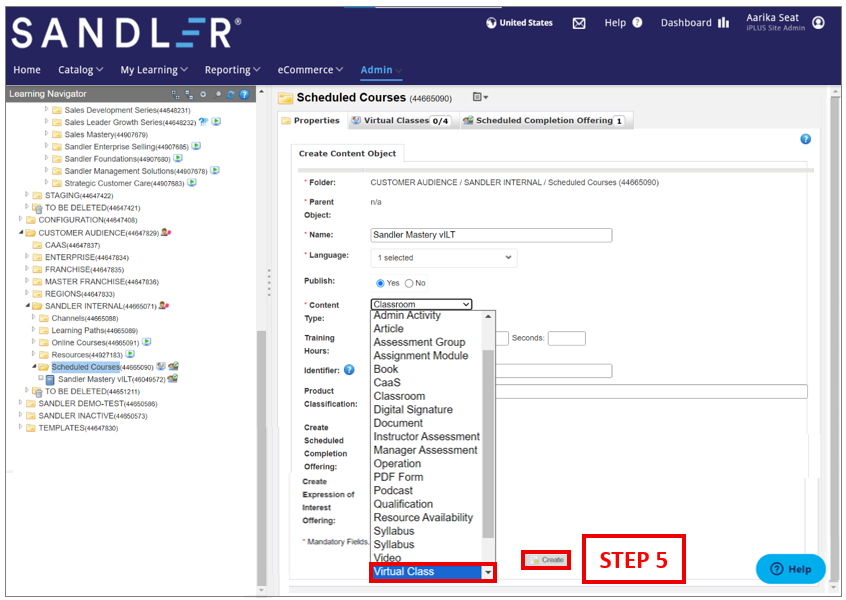Click the Name field with Sandler Mastery vILT
Screen dimensions: 846x600
coord(490,235)
